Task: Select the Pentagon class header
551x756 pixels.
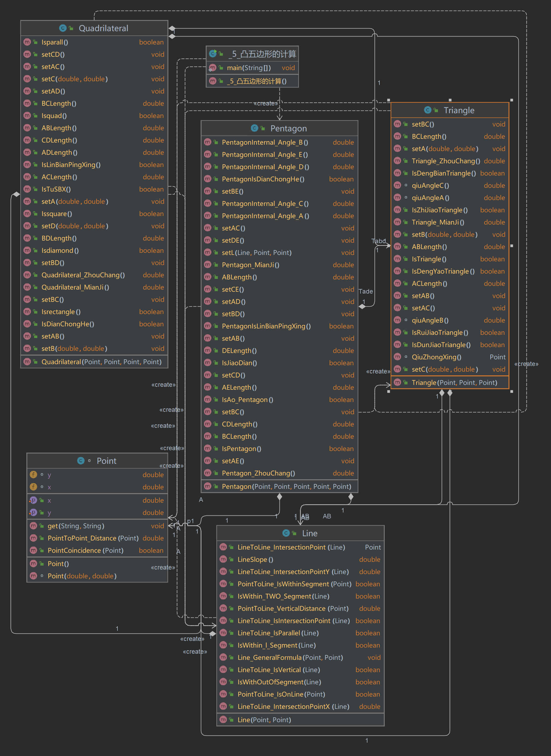Action: 288,128
